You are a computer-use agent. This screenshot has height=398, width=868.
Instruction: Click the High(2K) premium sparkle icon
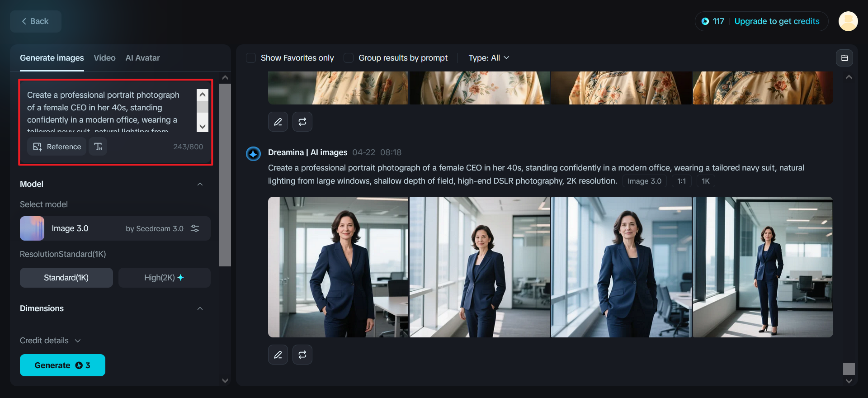tap(180, 278)
